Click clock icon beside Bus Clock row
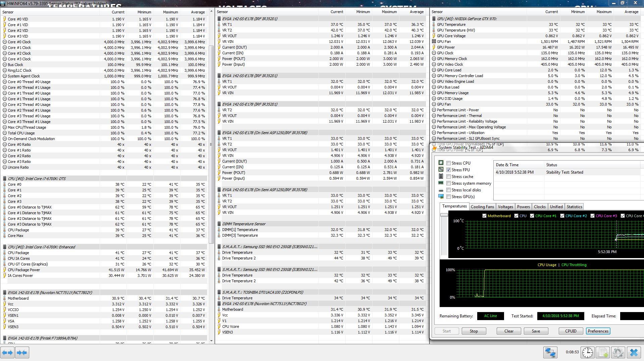Image resolution: width=644 pixels, height=361 pixels. pyautogui.click(x=5, y=65)
